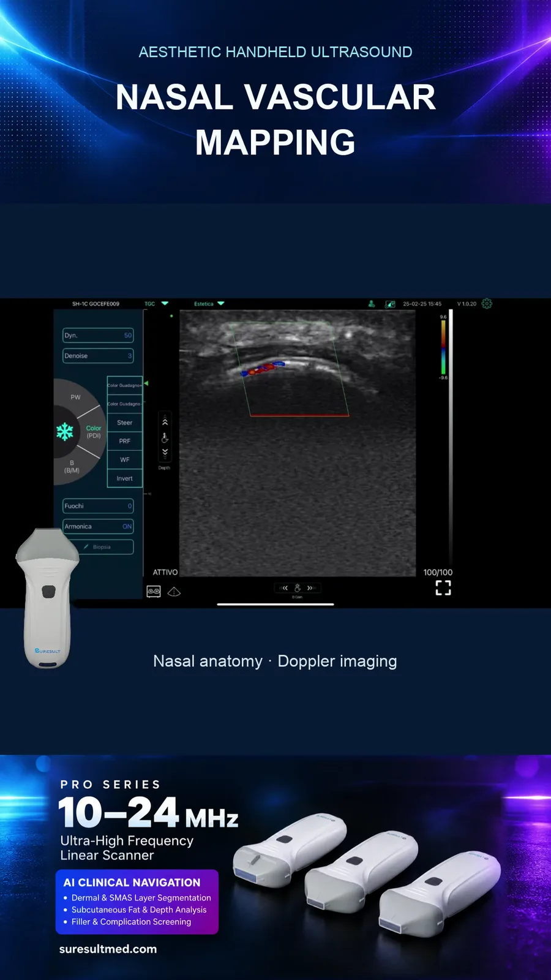Adjust the Fuochi value field
The image size is (551, 980).
tap(99, 506)
